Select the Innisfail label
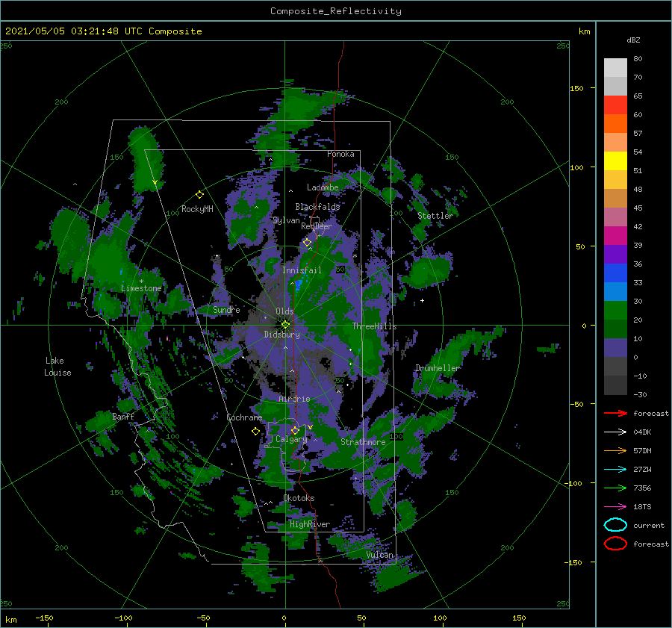This screenshot has width=672, height=628. [x=302, y=270]
